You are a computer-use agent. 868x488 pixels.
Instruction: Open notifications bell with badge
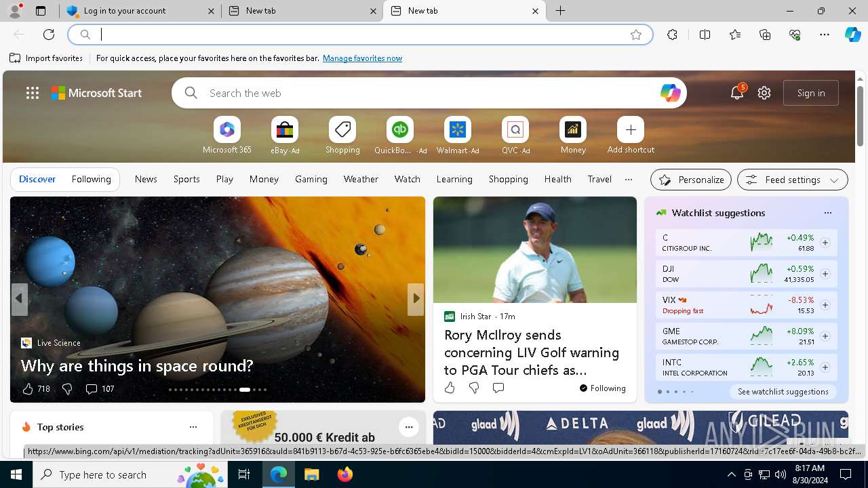coord(737,93)
